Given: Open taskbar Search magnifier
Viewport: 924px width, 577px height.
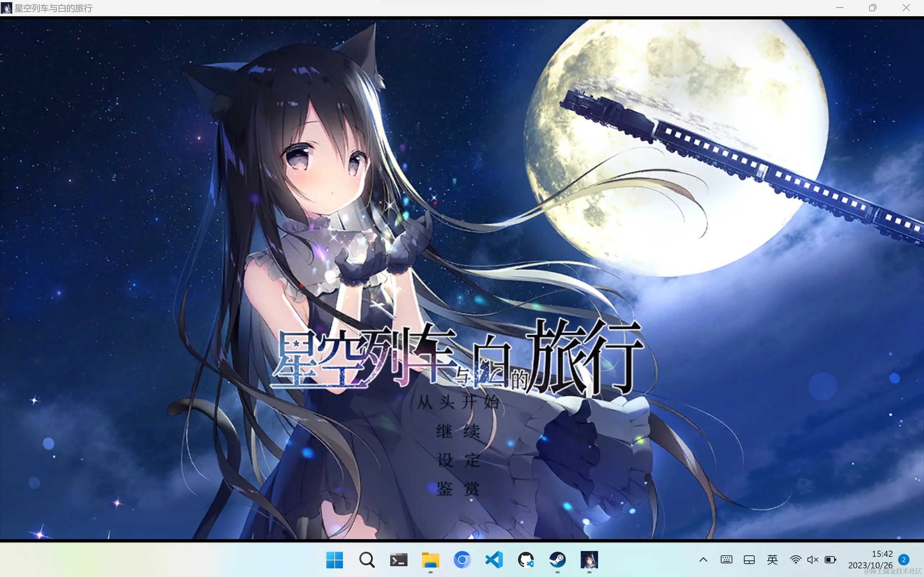Looking at the screenshot, I should click(367, 560).
